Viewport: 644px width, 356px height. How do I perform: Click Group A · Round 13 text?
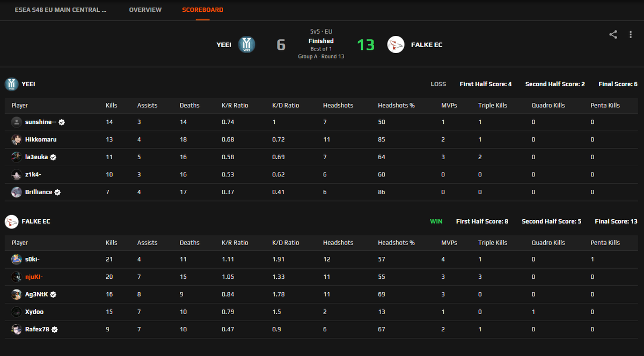(x=321, y=56)
